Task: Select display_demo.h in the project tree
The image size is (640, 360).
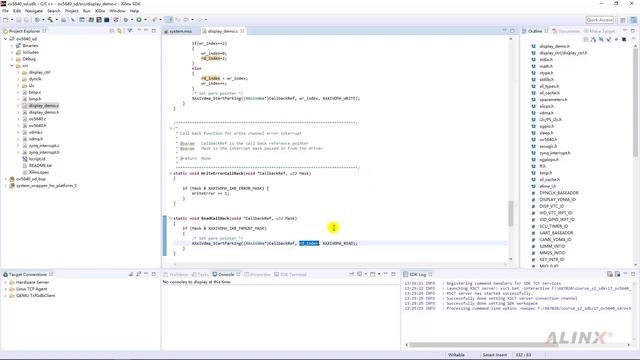Action: [x=44, y=112]
